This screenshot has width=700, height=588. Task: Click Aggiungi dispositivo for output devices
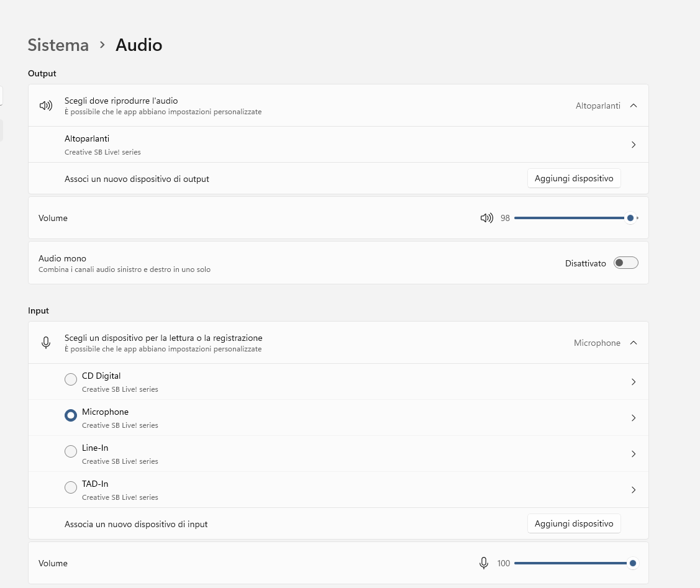pos(573,178)
